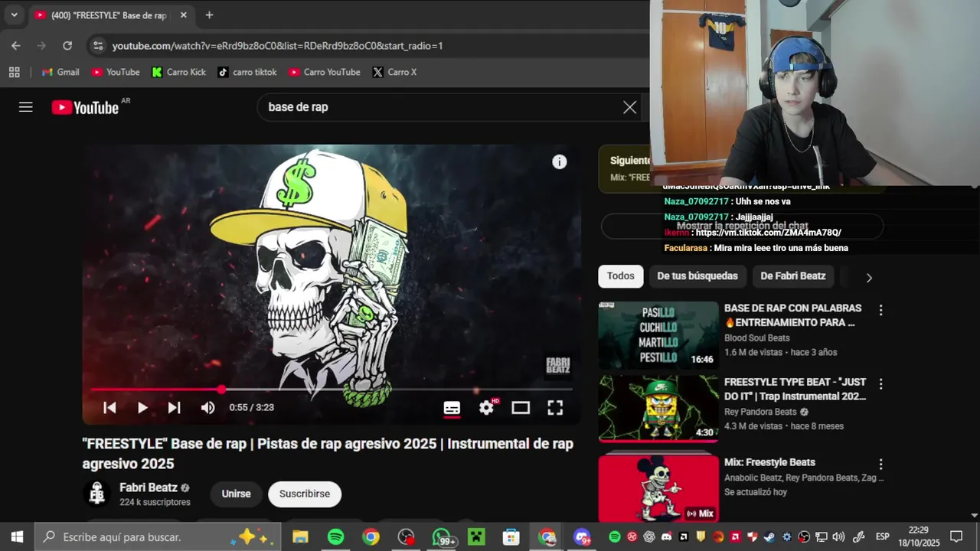
Task: Open Minecraft from the taskbar
Action: pos(476,537)
